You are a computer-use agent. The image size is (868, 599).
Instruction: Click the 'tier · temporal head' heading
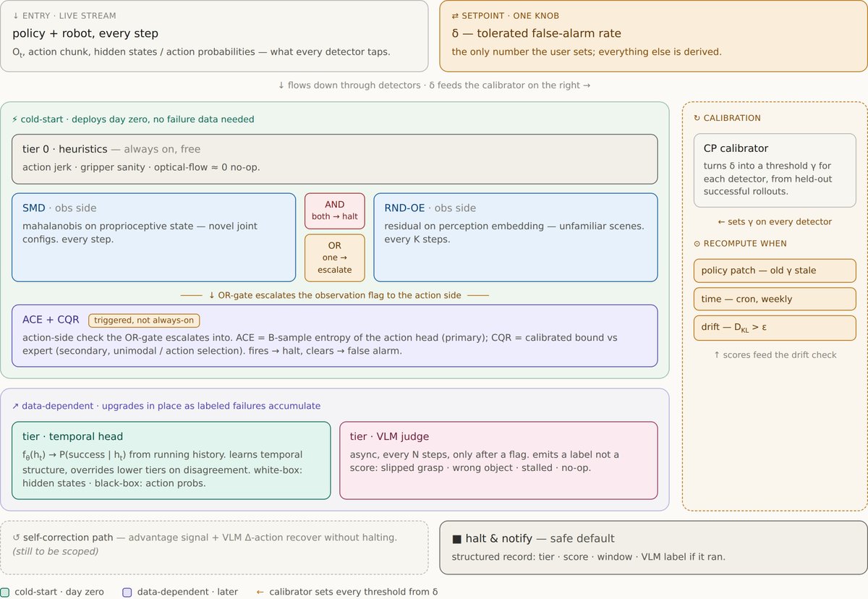click(x=72, y=437)
